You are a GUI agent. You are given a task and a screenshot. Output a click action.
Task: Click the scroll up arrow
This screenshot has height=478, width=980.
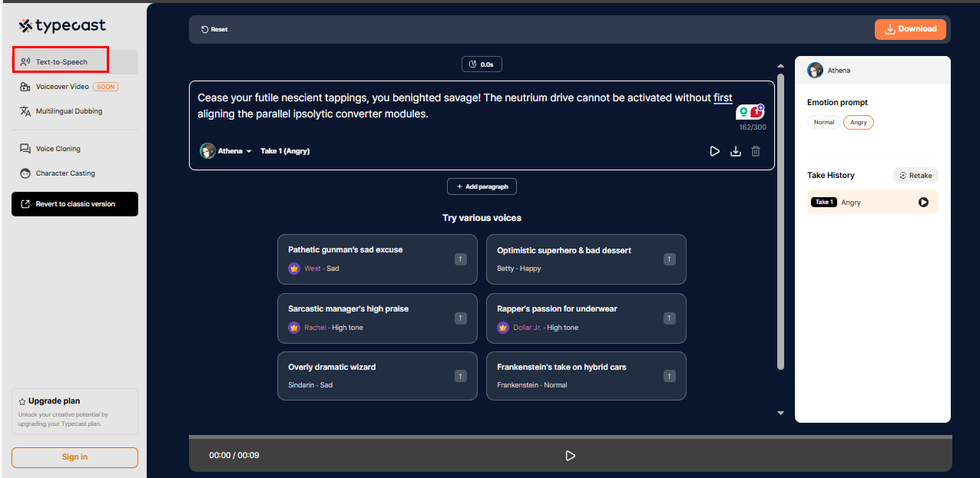780,66
